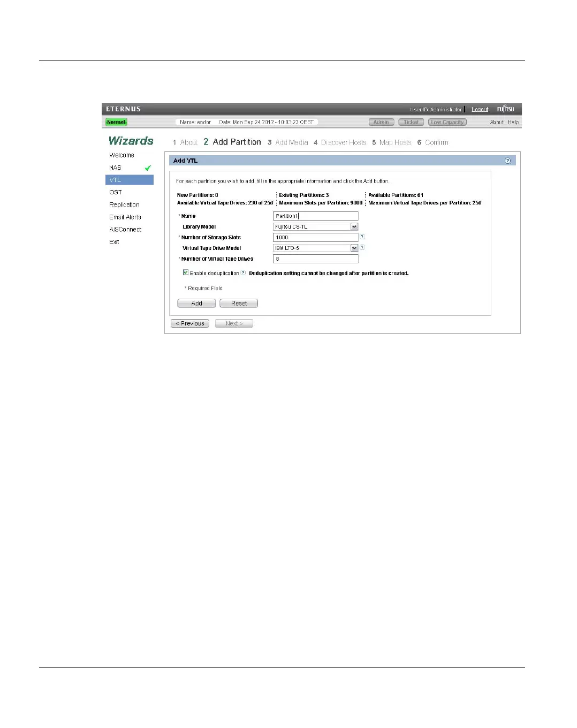Open the Replication wizard

[x=125, y=204]
